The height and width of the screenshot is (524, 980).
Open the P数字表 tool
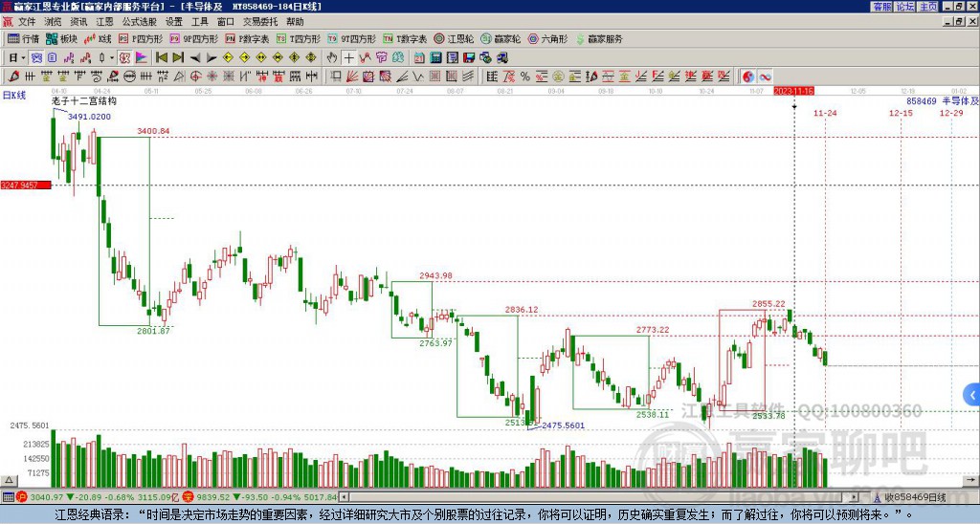[x=247, y=38]
